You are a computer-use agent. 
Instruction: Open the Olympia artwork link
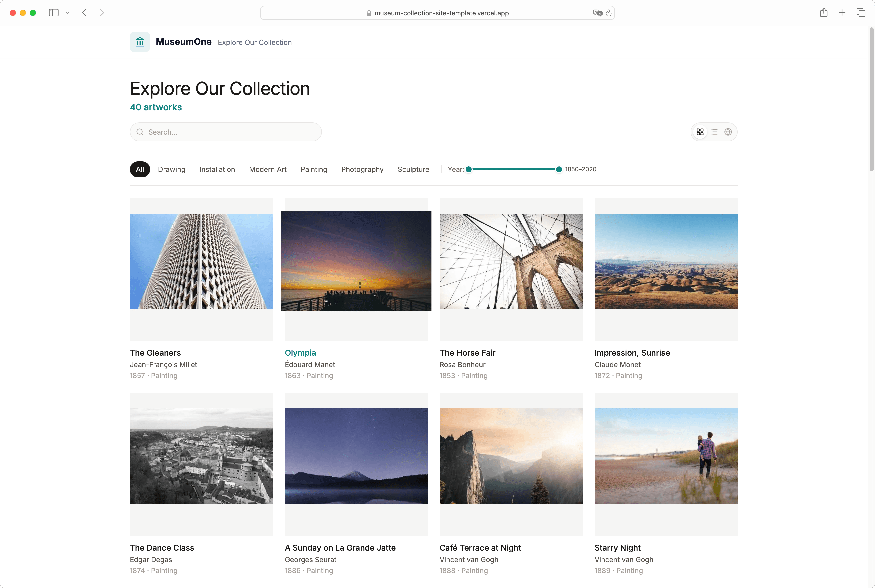[x=300, y=352]
